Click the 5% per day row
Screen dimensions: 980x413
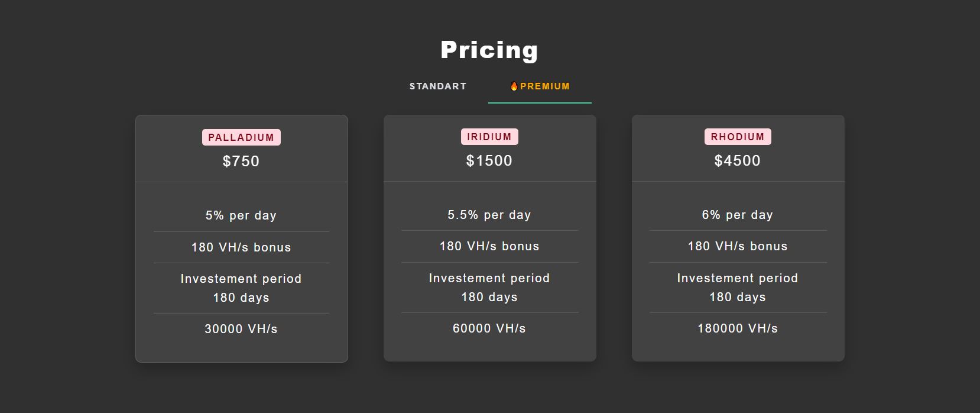pyautogui.click(x=241, y=215)
